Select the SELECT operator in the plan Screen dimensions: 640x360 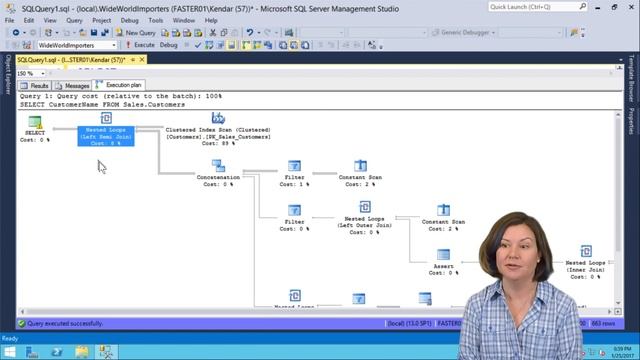[35, 129]
